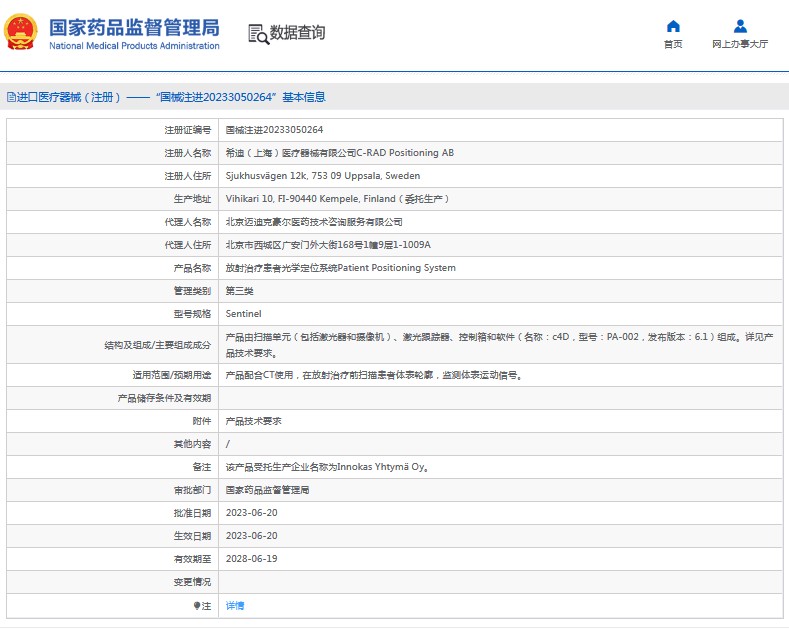Viewport: 789px width, 629px height.
Task: Click the 其他内容 row label
Action: 192,444
